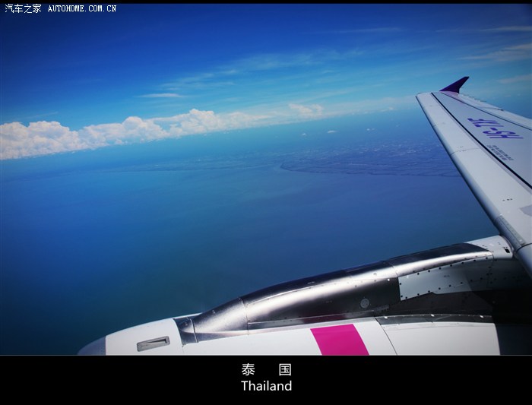Viewport: 532px width, 405px height.
Task: Pick the magenta stripe on engine cowling
Action: [339, 340]
